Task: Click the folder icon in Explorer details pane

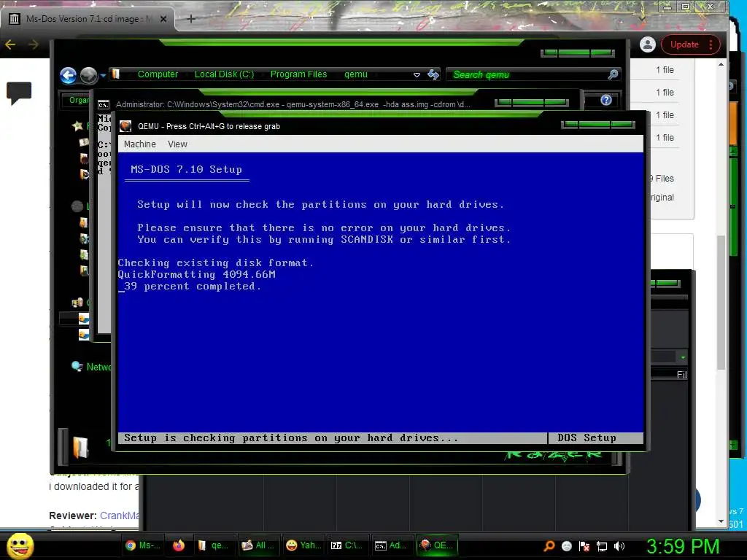Action: tap(80, 448)
